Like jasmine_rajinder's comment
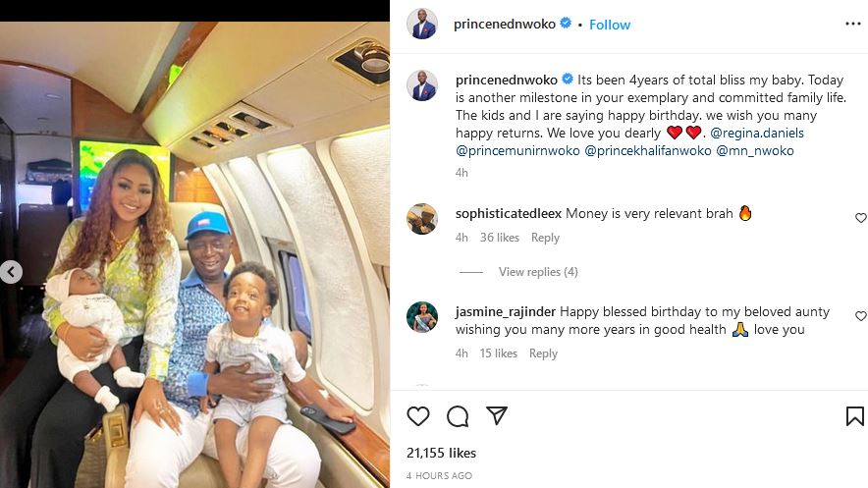The width and height of the screenshot is (868, 488). coord(861,316)
